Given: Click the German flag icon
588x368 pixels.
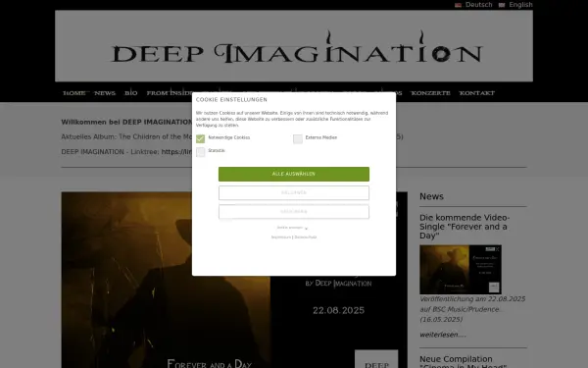Looking at the screenshot, I should coord(458,5).
